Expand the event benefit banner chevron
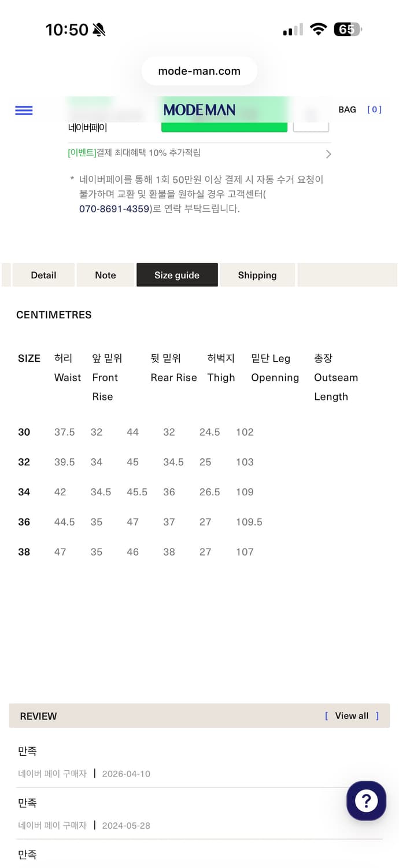Viewport: 399px width, 868px height. point(328,154)
